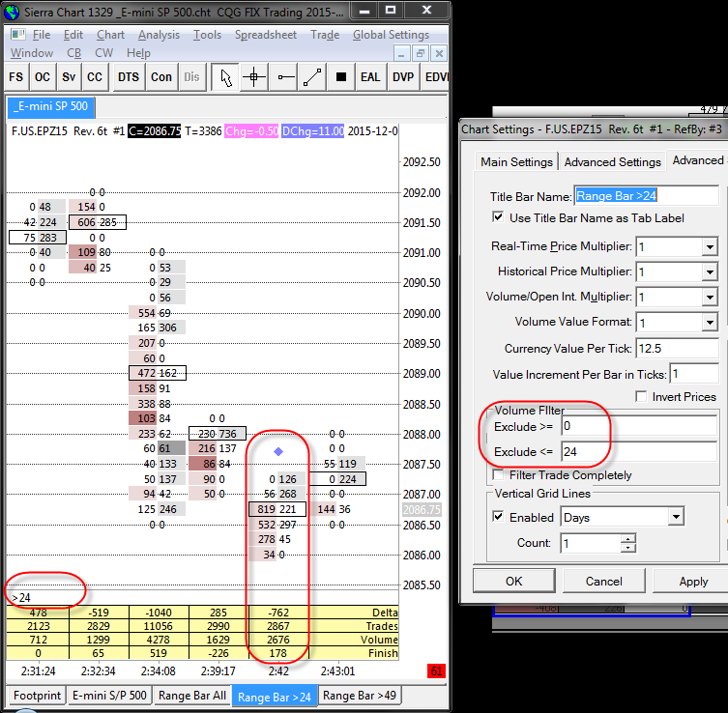Expand the Days grid lines dropdown
728x713 pixels.
[676, 517]
